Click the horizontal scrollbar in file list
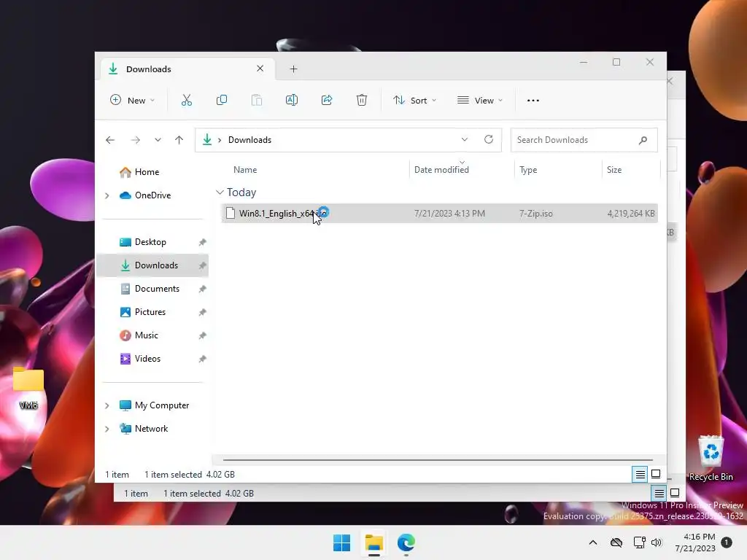The width and height of the screenshot is (747, 560). [x=438, y=460]
